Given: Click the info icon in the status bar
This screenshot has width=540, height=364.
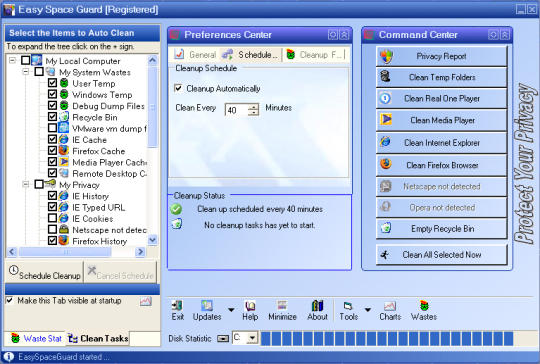Looking at the screenshot, I should (x=8, y=357).
